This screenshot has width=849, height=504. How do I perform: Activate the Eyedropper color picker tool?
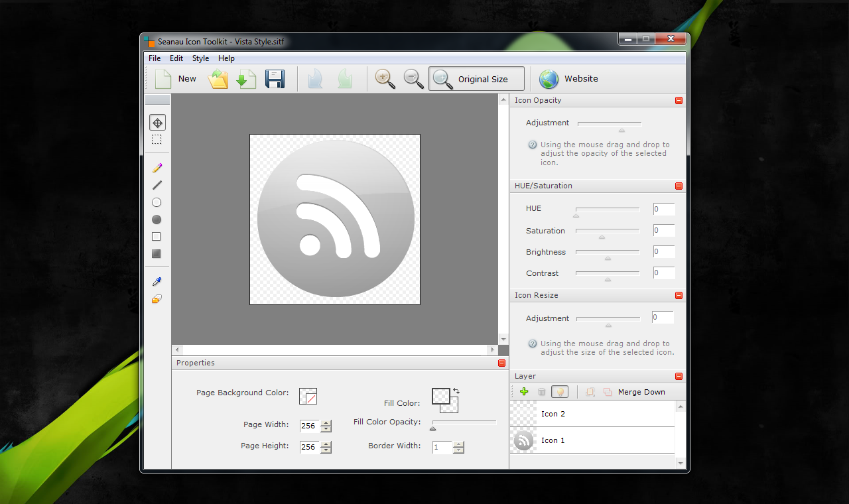[157, 282]
